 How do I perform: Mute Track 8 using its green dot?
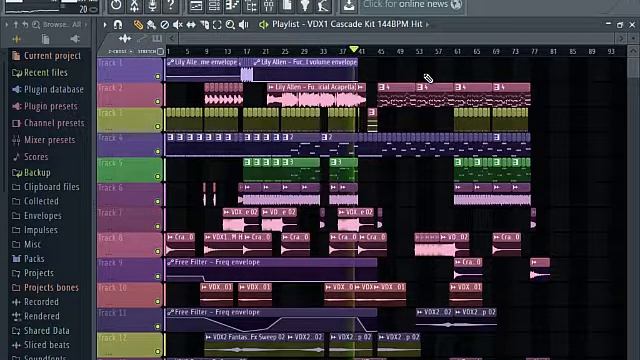tap(158, 251)
